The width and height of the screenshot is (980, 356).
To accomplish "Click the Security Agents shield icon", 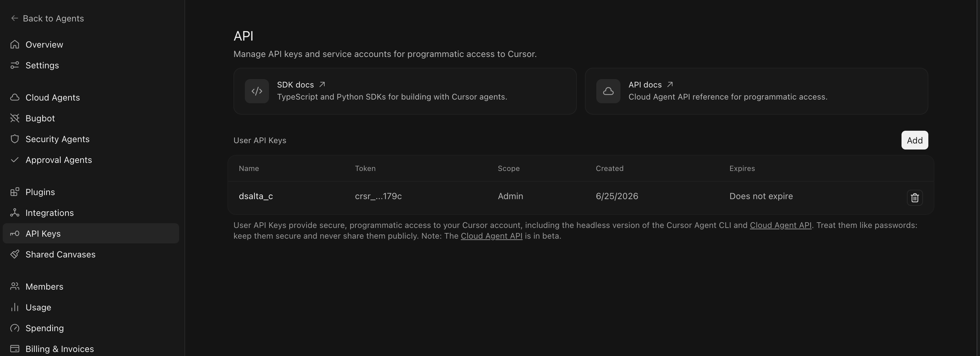I will tap(14, 139).
